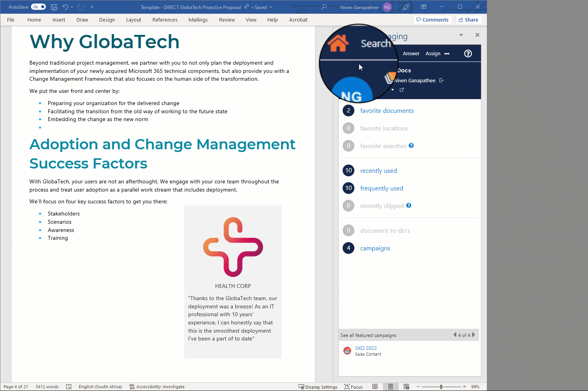This screenshot has height=391, width=588.
Task: Switch to the View tab
Action: tap(251, 20)
